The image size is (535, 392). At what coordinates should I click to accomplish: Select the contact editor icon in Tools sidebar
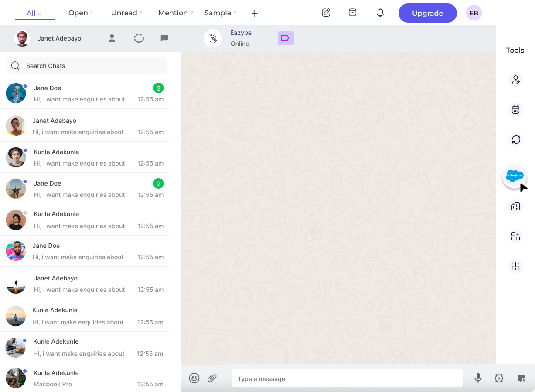point(516,79)
